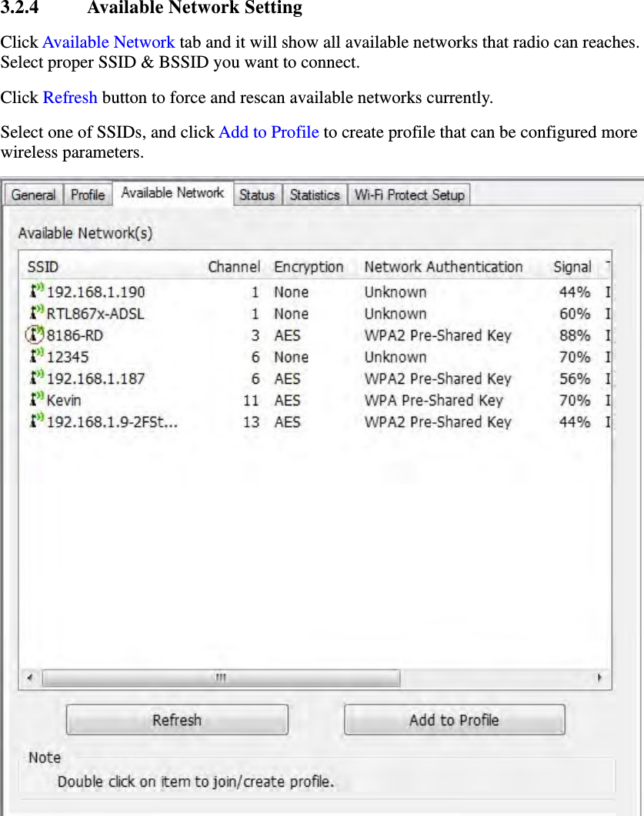The width and height of the screenshot is (644, 816).
Task: Click the horizontal scrollbar below the network list
Action: (x=221, y=678)
